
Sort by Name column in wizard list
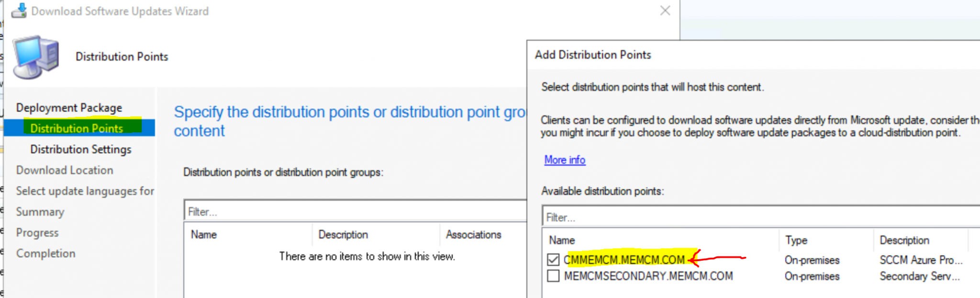pyautogui.click(x=249, y=235)
